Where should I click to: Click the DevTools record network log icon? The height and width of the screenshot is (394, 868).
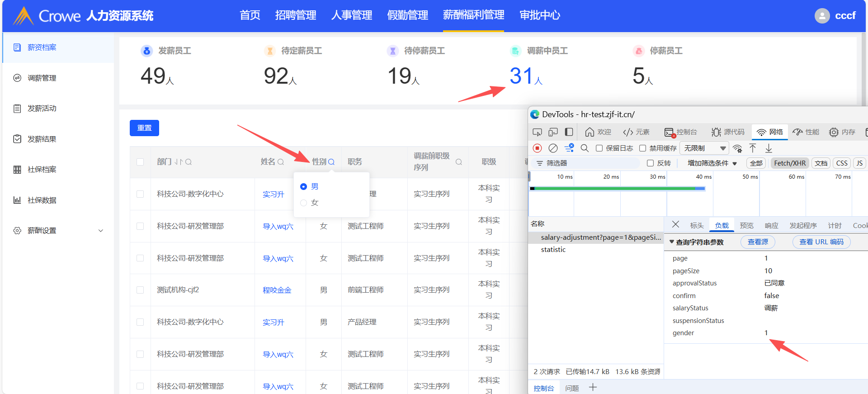[x=537, y=148]
